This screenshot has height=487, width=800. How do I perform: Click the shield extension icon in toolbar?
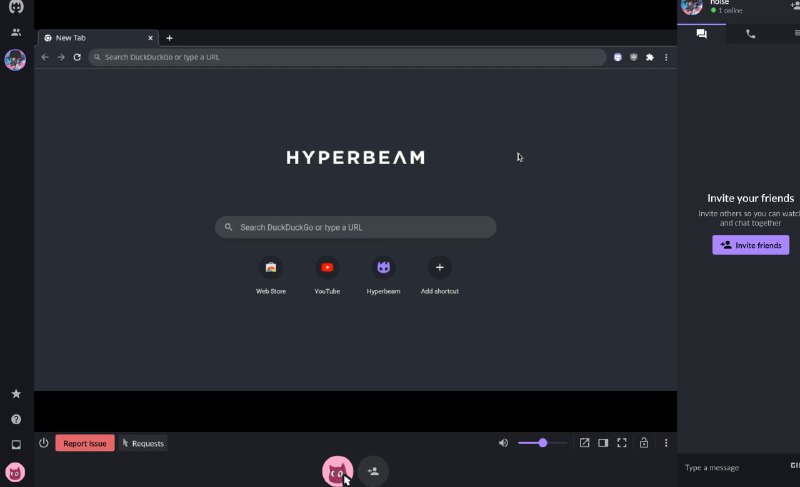point(634,57)
